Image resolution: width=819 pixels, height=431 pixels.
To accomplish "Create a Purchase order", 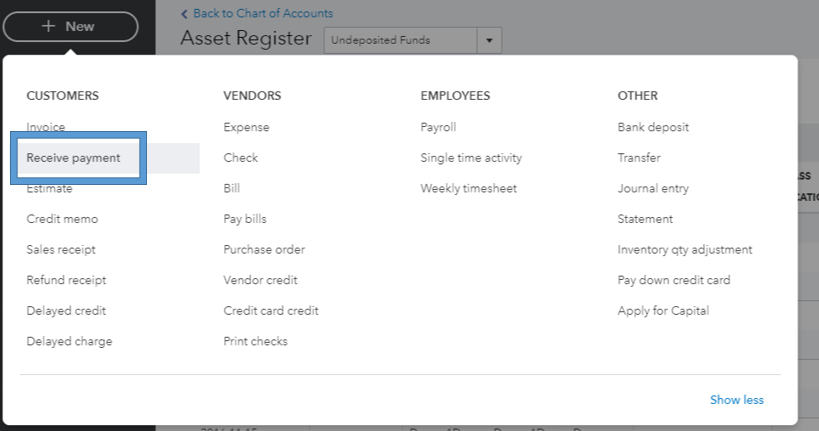I will 264,249.
